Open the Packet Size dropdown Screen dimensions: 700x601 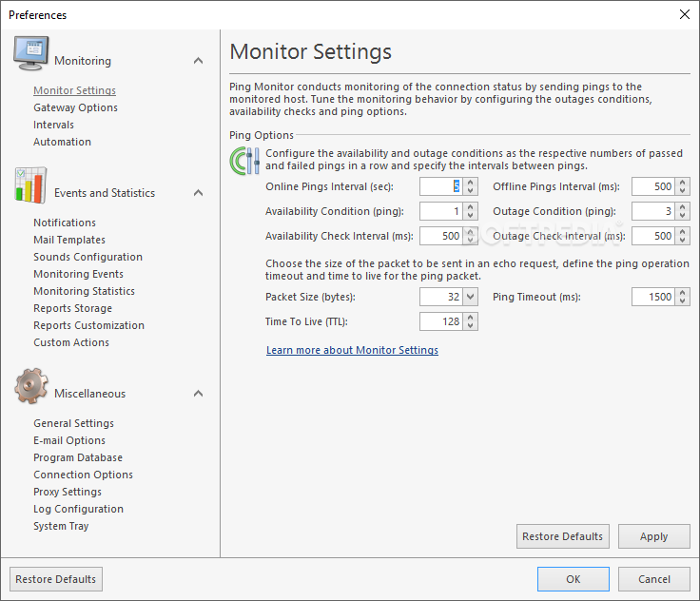(x=470, y=297)
